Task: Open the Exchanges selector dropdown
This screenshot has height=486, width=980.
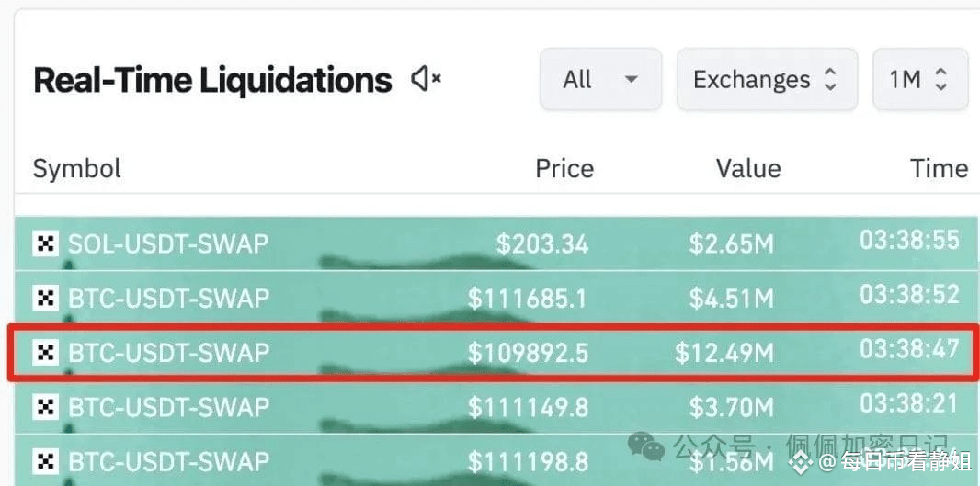Action: click(767, 79)
